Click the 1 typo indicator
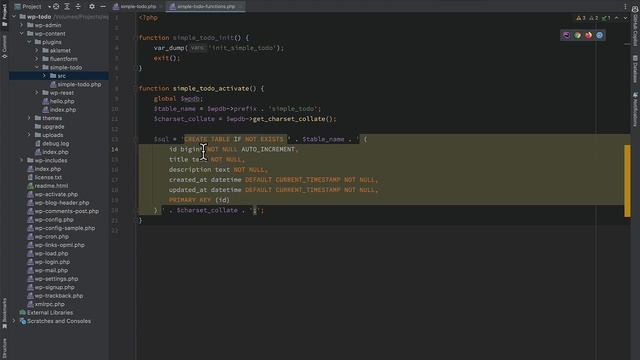640x360 pixels. pyautogui.click(x=607, y=18)
